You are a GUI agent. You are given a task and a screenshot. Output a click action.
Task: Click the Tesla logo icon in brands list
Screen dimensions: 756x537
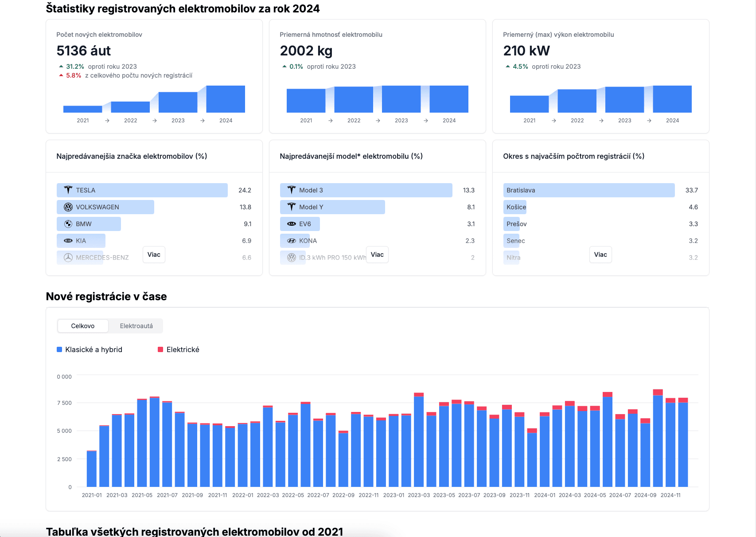click(68, 190)
